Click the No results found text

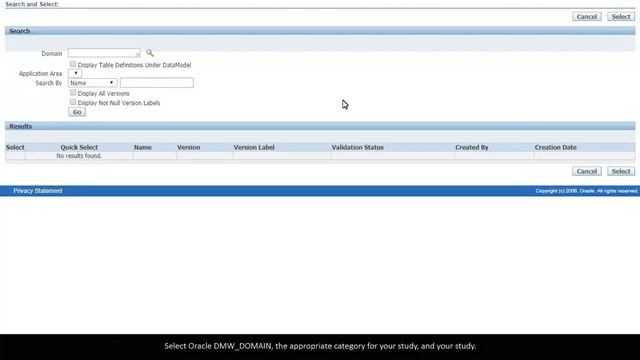(79, 156)
